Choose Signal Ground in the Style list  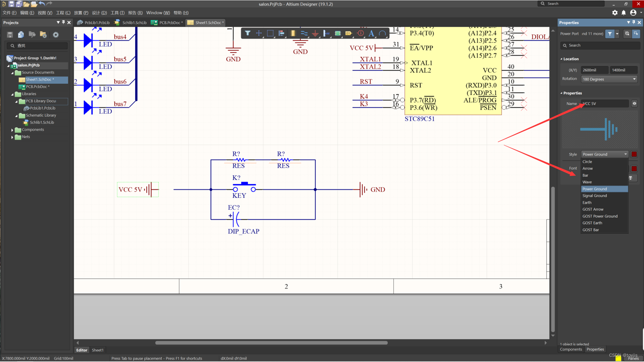pos(604,196)
